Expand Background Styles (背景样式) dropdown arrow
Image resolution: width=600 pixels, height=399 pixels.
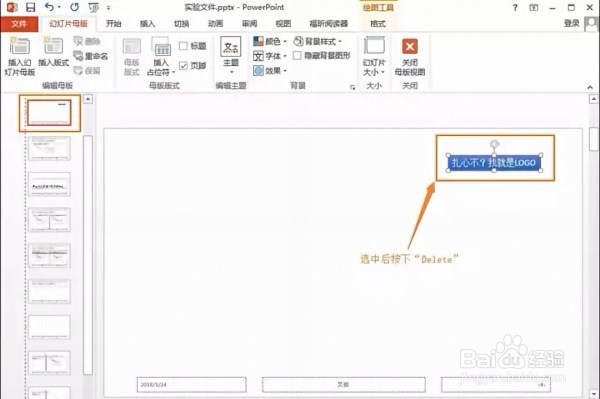(340, 41)
